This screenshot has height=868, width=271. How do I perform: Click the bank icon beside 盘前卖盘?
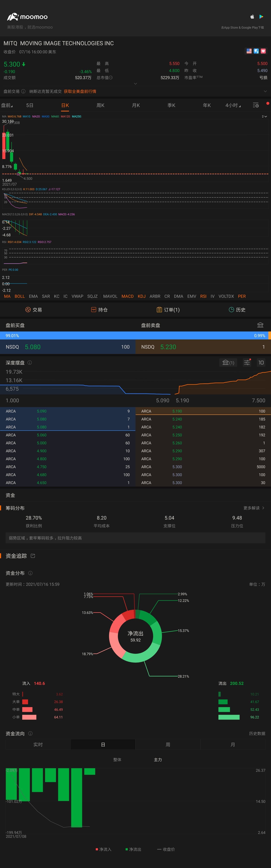(260, 325)
